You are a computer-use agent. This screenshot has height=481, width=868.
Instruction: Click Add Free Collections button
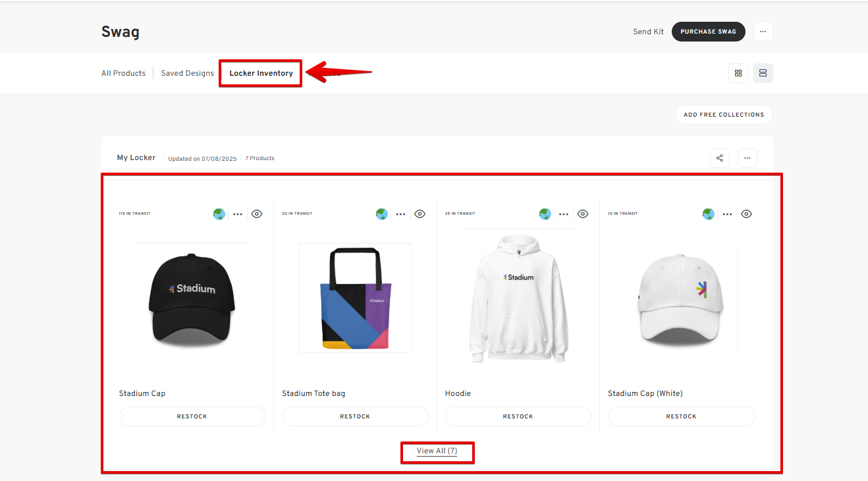pyautogui.click(x=723, y=115)
